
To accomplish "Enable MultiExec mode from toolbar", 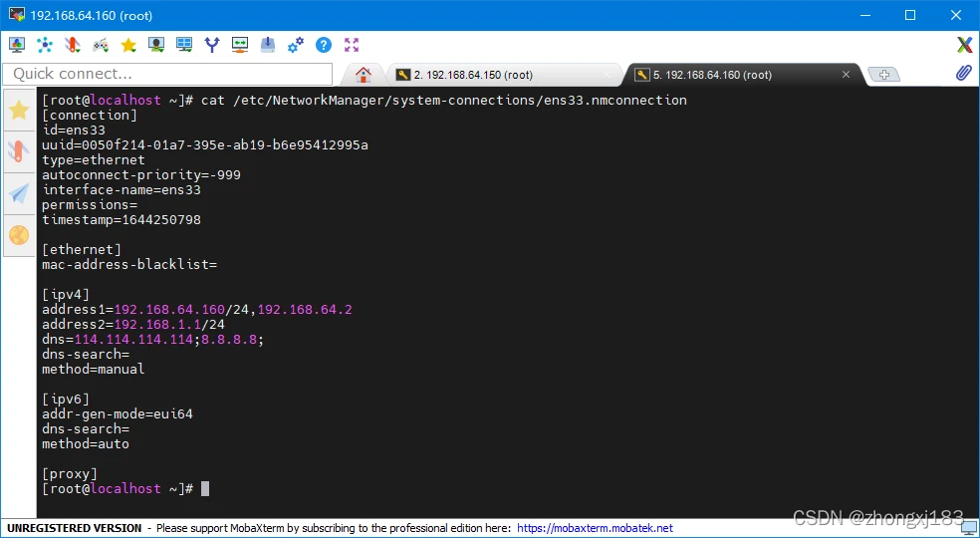I will point(212,45).
